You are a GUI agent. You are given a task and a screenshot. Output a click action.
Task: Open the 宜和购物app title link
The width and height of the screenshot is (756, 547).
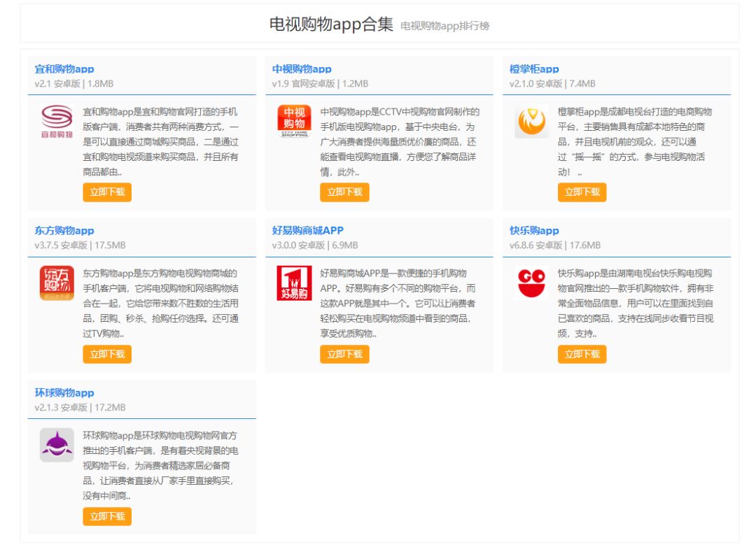click(64, 69)
